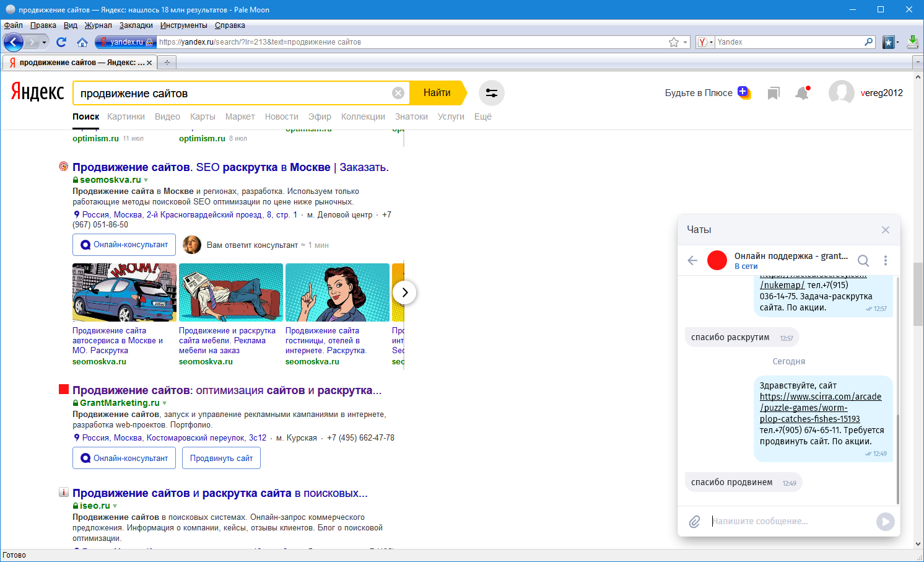Open saved bookmarks flag icon in Yandex header
Image resolution: width=924 pixels, height=562 pixels.
(774, 93)
